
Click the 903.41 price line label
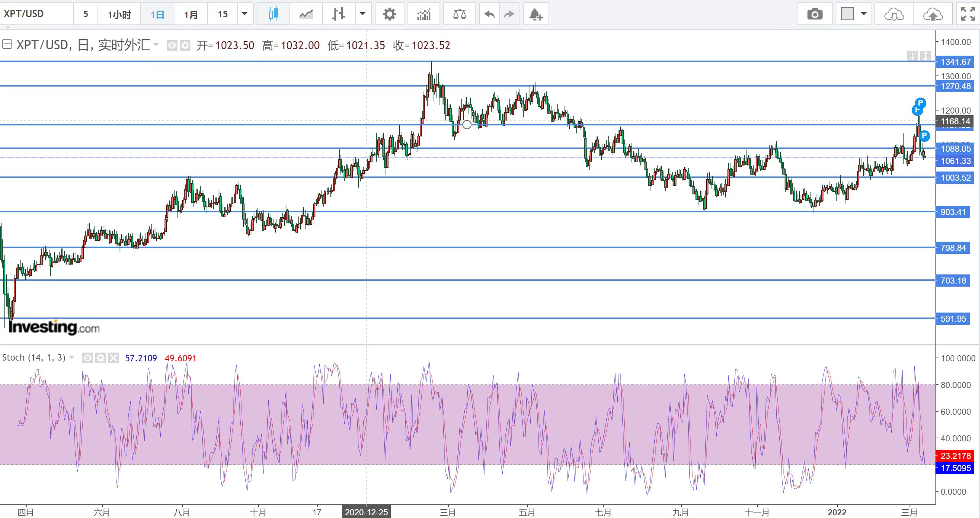point(953,212)
